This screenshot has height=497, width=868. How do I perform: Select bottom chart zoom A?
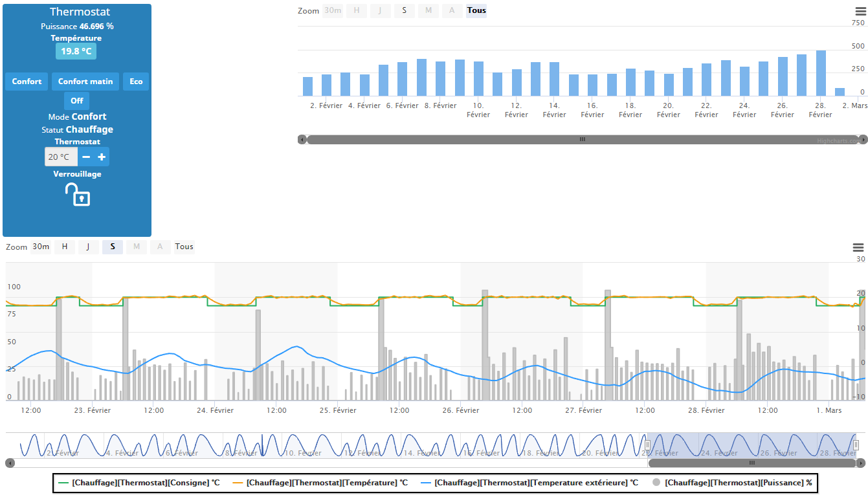pyautogui.click(x=161, y=247)
